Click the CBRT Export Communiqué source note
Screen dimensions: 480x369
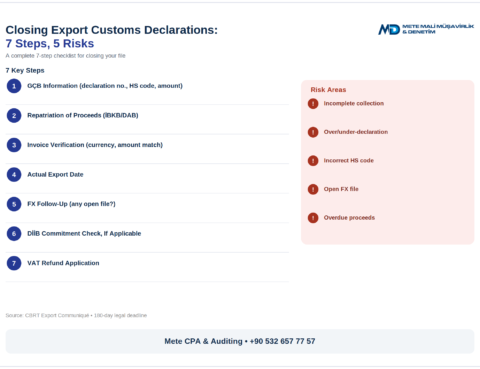[x=76, y=315]
